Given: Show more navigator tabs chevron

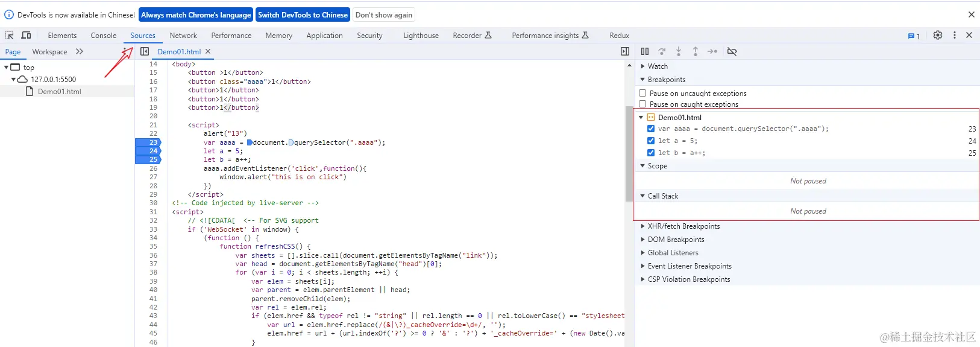Looking at the screenshot, I should coord(80,51).
